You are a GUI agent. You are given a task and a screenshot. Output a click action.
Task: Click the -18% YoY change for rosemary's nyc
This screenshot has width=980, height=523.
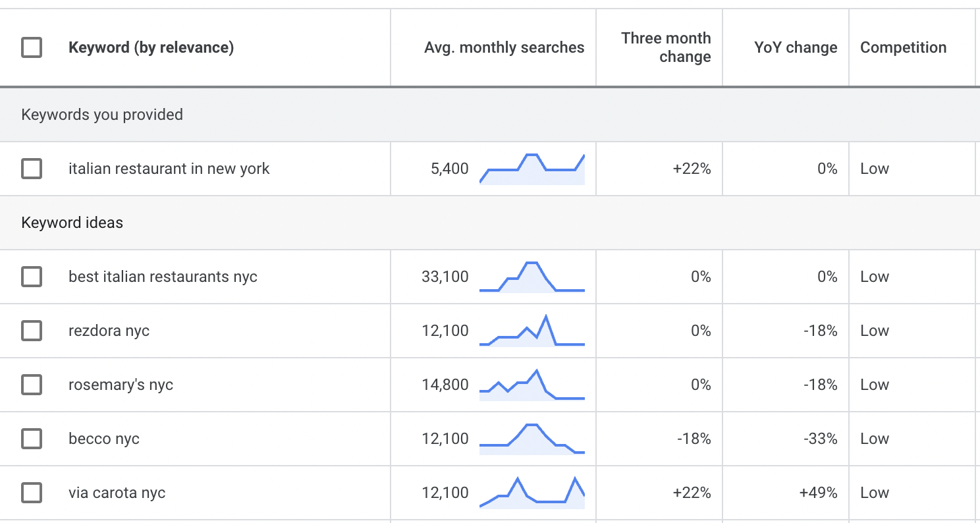pyautogui.click(x=821, y=385)
